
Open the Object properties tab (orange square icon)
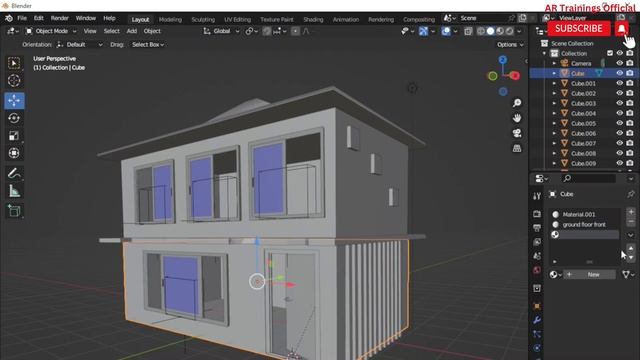[537, 306]
